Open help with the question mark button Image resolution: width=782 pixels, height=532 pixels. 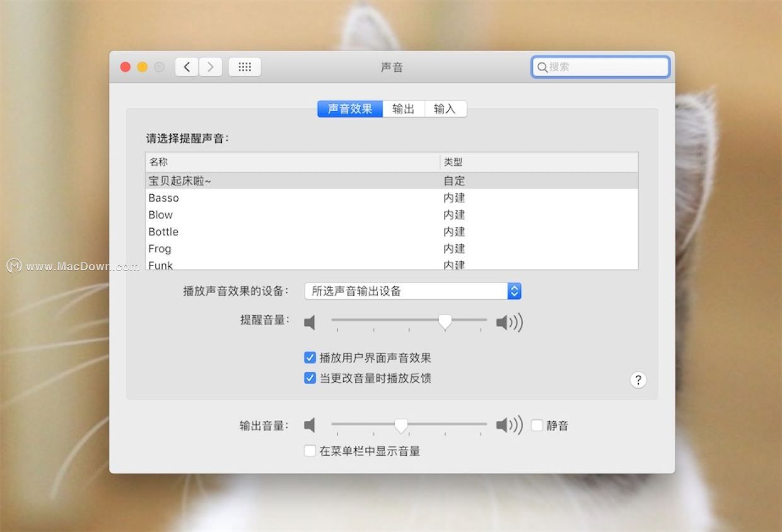point(638,379)
